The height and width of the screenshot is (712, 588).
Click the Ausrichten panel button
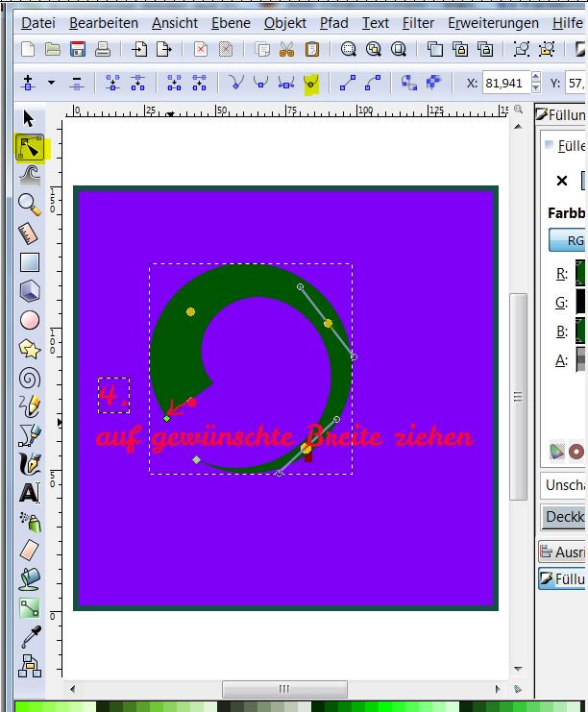click(563, 552)
